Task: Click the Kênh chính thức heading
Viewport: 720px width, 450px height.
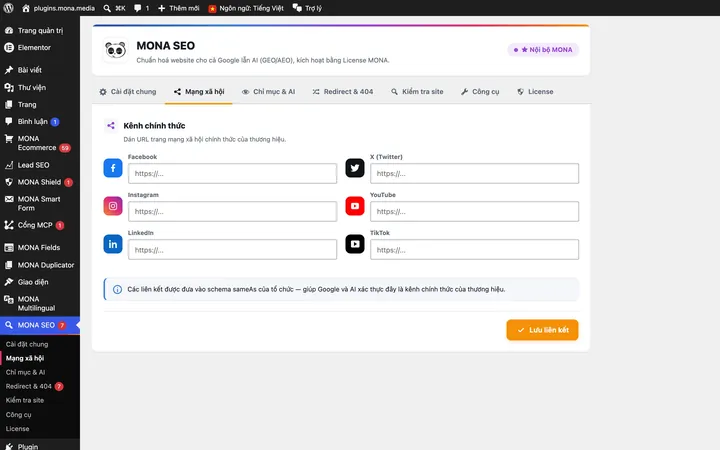Action: coord(154,126)
